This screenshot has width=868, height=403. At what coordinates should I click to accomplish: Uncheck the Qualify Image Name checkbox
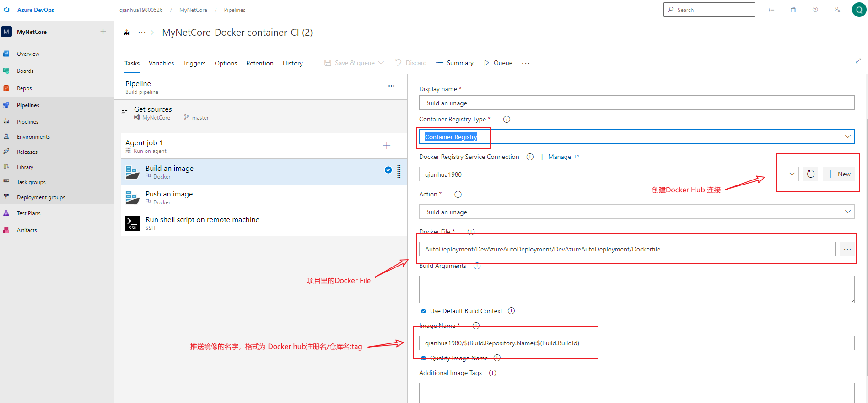pos(423,358)
